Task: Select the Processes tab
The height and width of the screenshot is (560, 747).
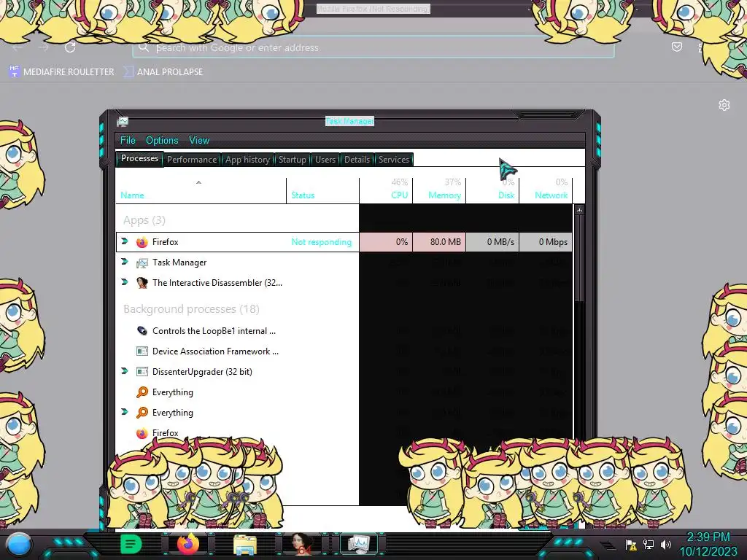Action: pos(139,158)
